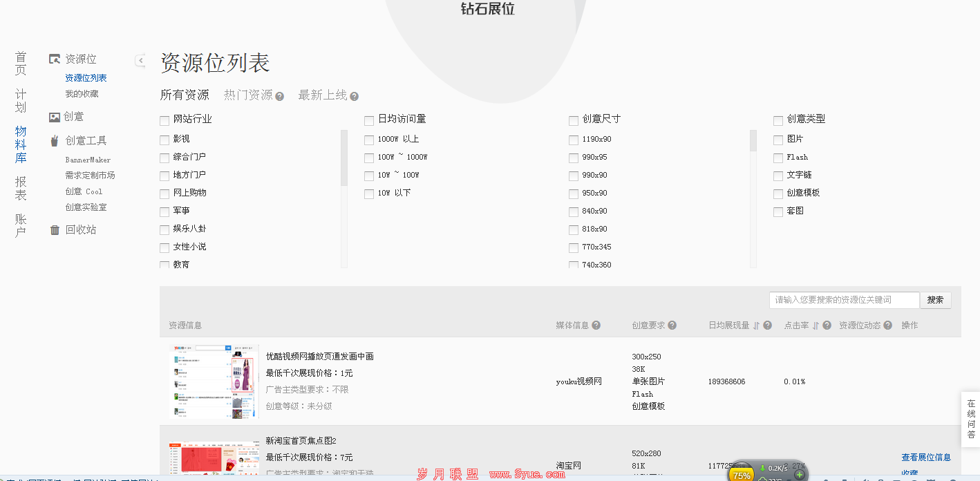Viewport: 980px width, 481px height.
Task: Switch to the 最新上线 tab
Action: coord(323,95)
